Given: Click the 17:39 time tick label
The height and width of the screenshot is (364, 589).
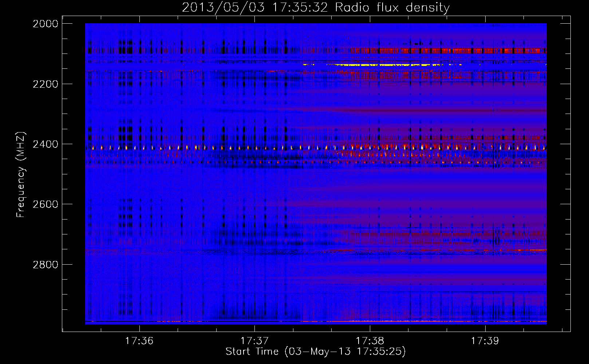Looking at the screenshot, I should click(485, 341).
